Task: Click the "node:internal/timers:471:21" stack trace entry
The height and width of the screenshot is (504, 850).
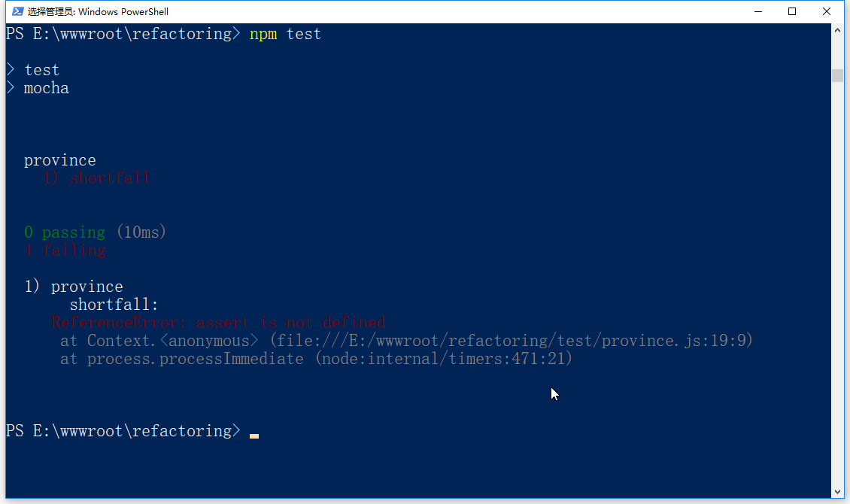Action: pos(444,359)
